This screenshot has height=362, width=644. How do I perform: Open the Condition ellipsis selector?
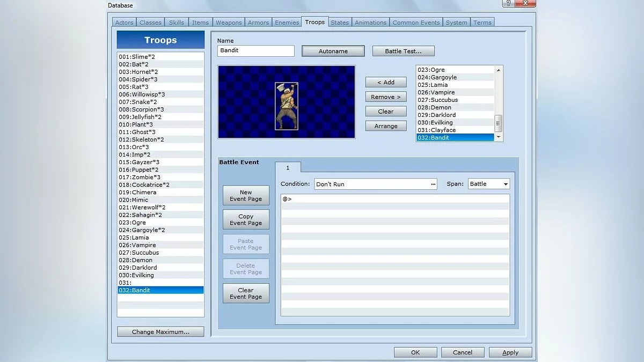pos(433,184)
